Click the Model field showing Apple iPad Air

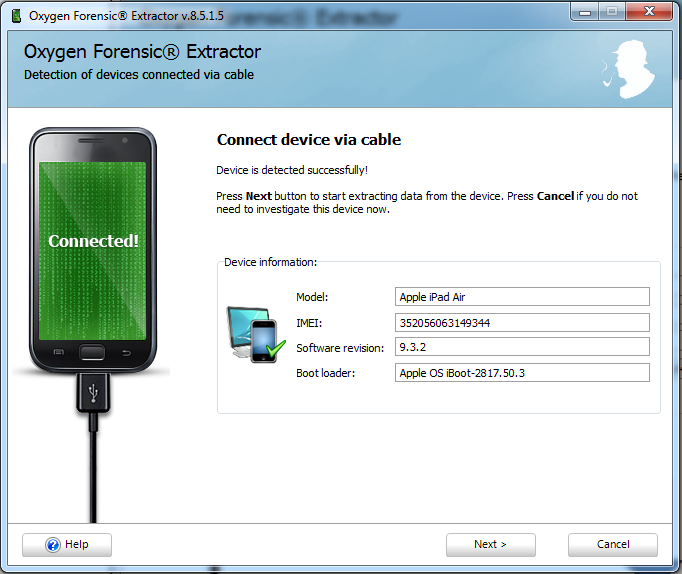pos(522,297)
